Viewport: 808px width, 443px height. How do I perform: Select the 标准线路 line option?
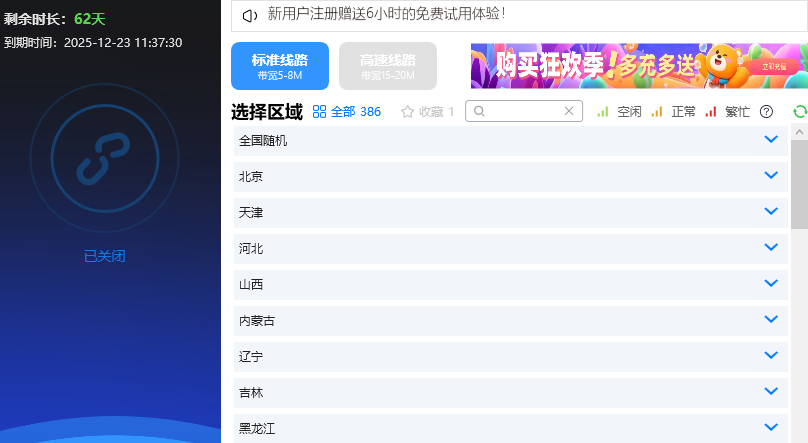tap(280, 66)
